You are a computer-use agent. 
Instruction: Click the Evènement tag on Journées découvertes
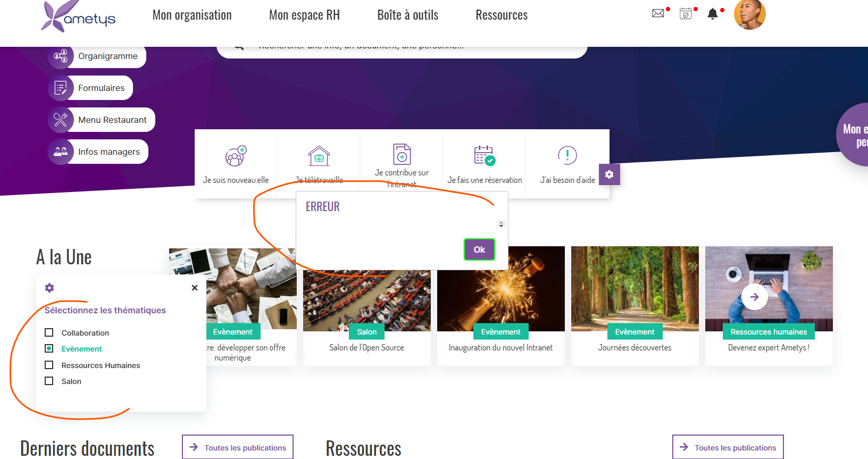point(635,331)
